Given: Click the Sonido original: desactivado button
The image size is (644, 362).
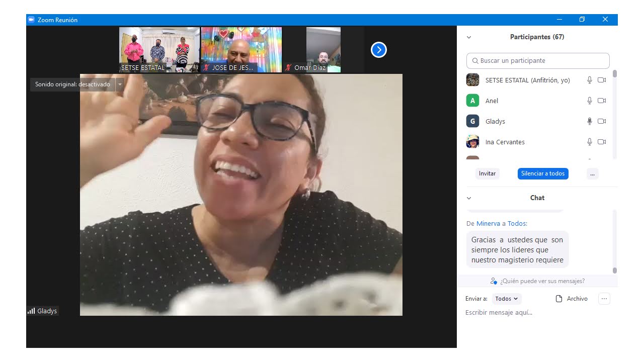Looking at the screenshot, I should [72, 84].
